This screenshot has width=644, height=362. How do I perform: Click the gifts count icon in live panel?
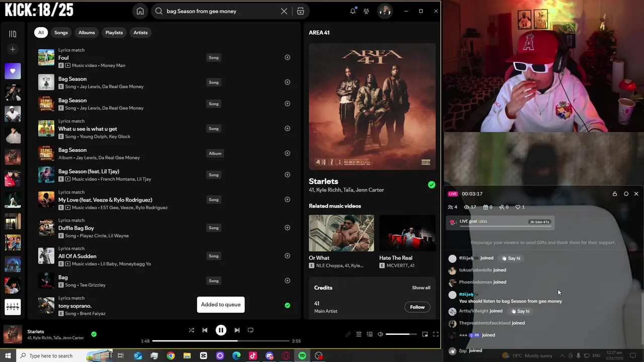click(488, 207)
